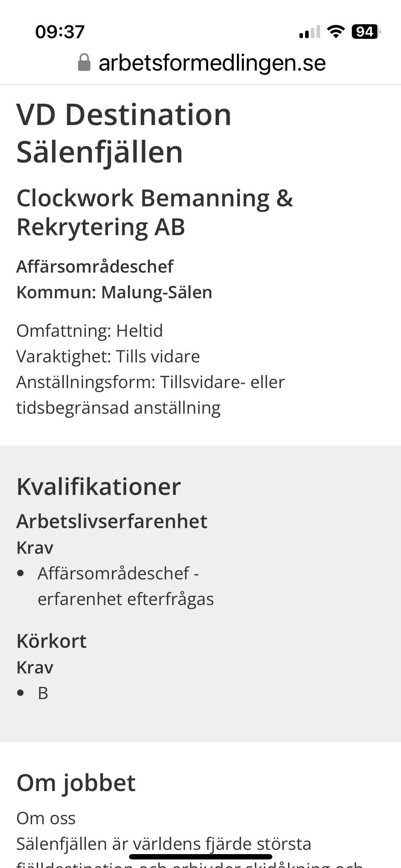Tap the Wi-Fi status icon
The height and width of the screenshot is (868, 401).
[x=335, y=32]
